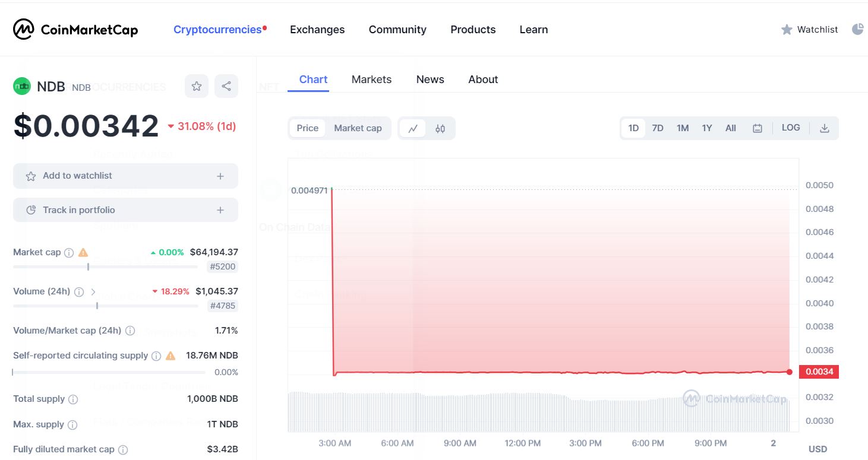Open the portfolio pie icon in header
The width and height of the screenshot is (868, 460).
[x=858, y=29]
